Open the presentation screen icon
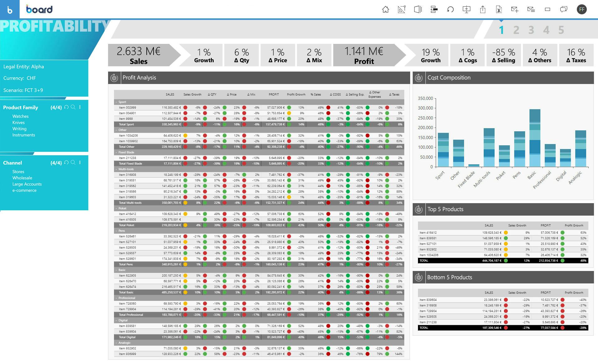 466,10
